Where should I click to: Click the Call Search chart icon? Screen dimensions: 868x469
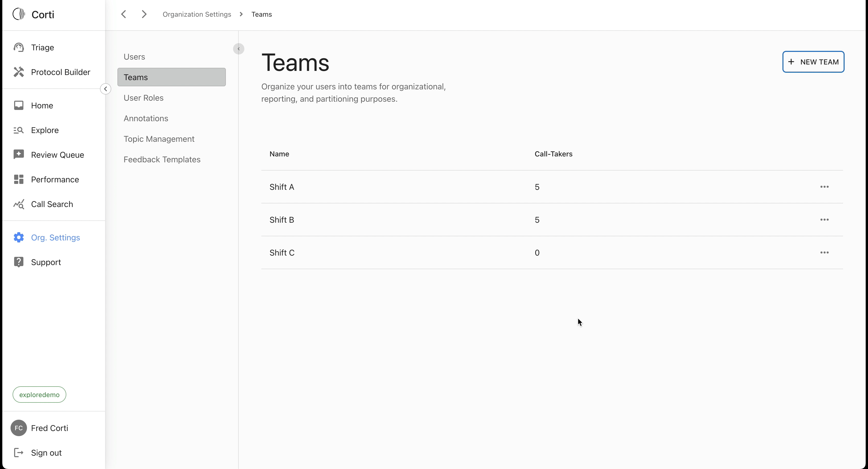[x=19, y=204]
